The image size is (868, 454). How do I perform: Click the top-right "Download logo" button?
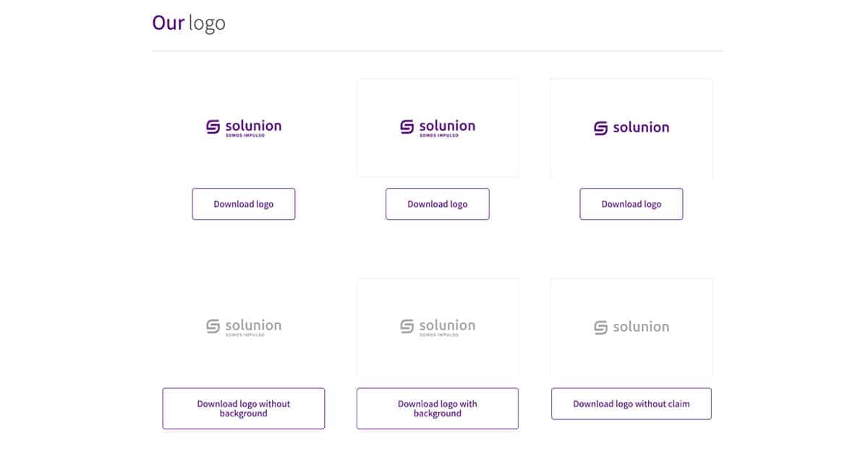(x=631, y=204)
